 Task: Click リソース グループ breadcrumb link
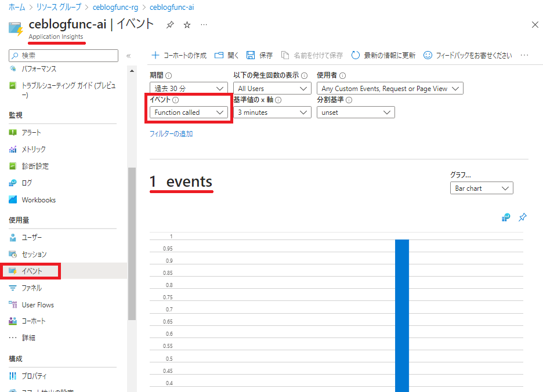(59, 7)
